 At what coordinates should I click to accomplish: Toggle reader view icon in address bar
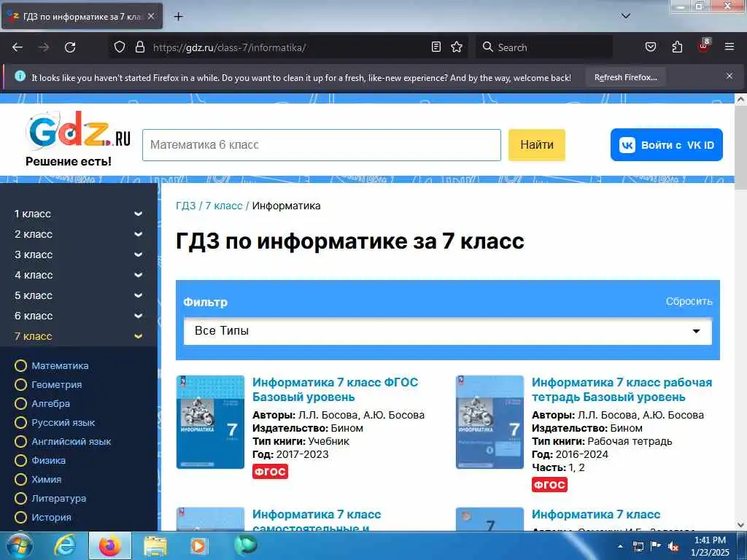436,47
